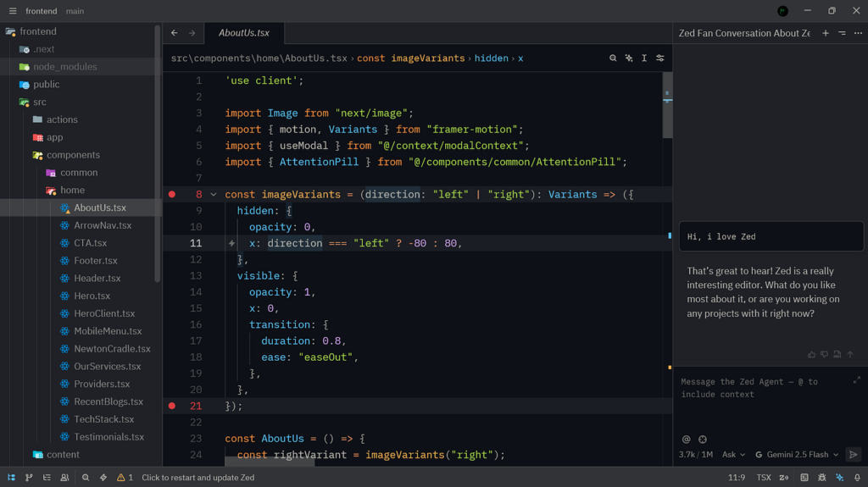Toggle the outline panel icon
Image resolution: width=868 pixels, height=487 pixels.
pyautogui.click(x=47, y=478)
